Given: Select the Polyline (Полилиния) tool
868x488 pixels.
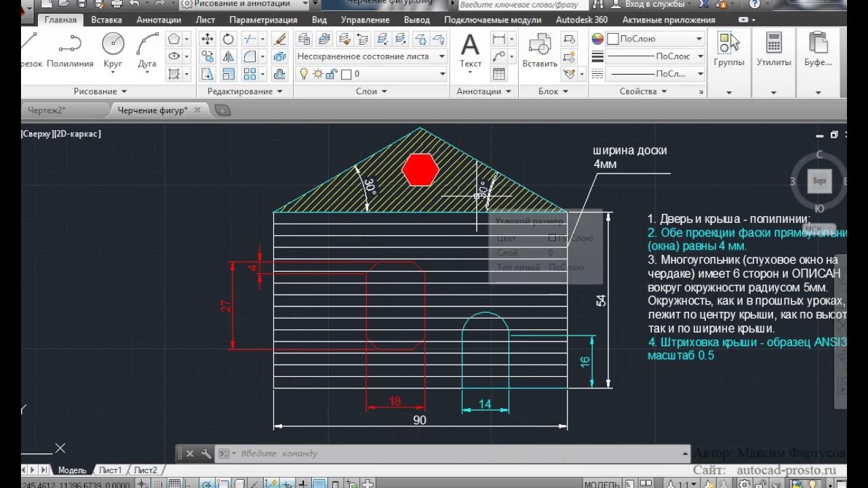Looking at the screenshot, I should [x=70, y=51].
